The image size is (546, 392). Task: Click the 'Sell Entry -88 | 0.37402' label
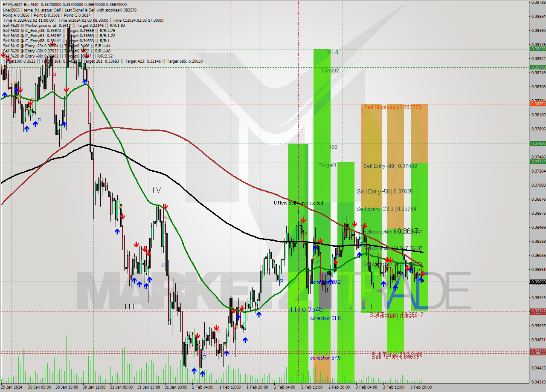[390, 166]
